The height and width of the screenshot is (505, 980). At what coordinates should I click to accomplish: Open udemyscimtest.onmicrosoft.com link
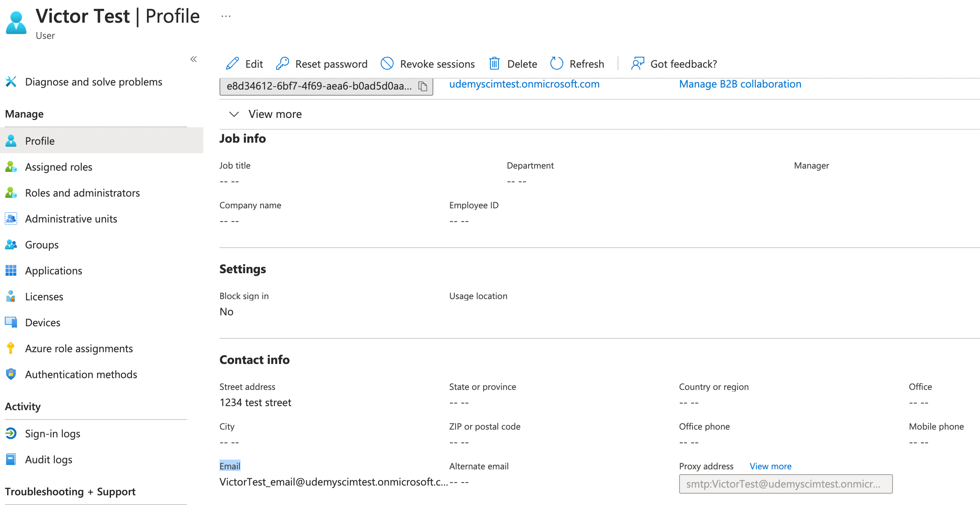524,84
